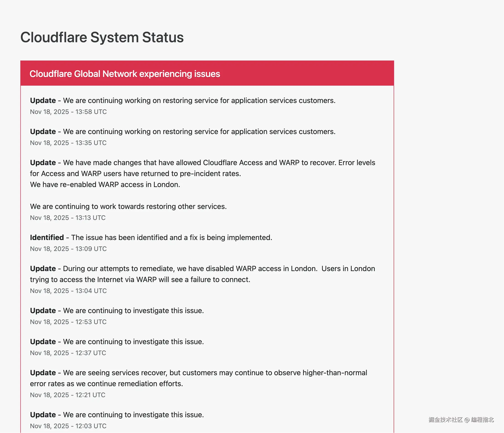
Task: Click the higher-than-normal error rates update
Action: coord(199,378)
